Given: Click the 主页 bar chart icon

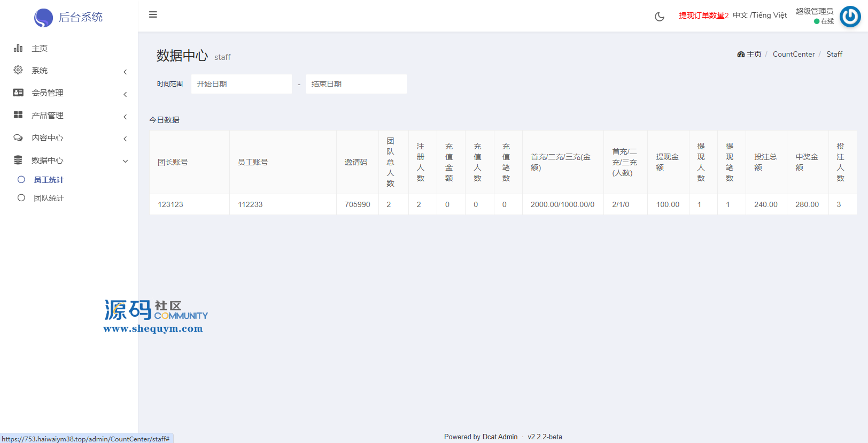Looking at the screenshot, I should [x=18, y=48].
